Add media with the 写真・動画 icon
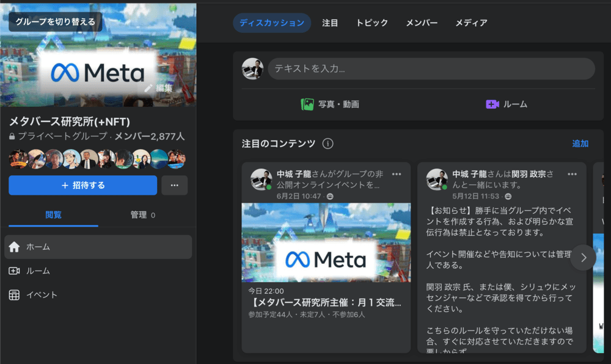 (x=307, y=104)
